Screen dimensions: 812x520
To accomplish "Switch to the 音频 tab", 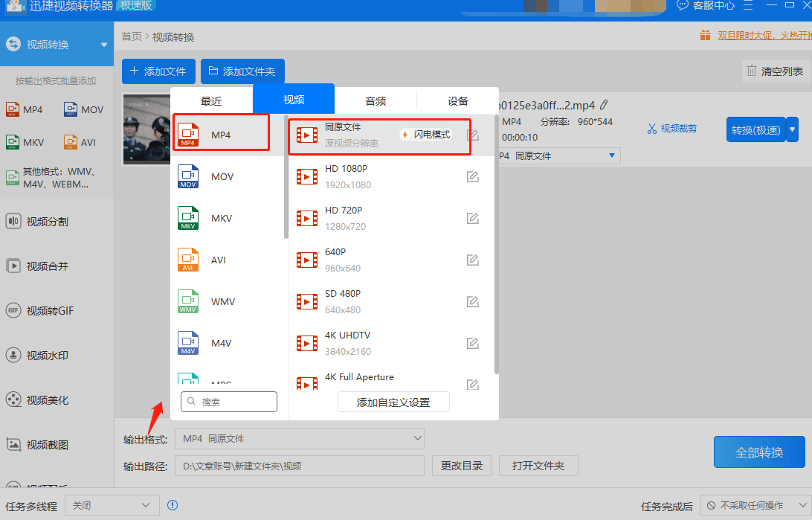I will pos(376,101).
